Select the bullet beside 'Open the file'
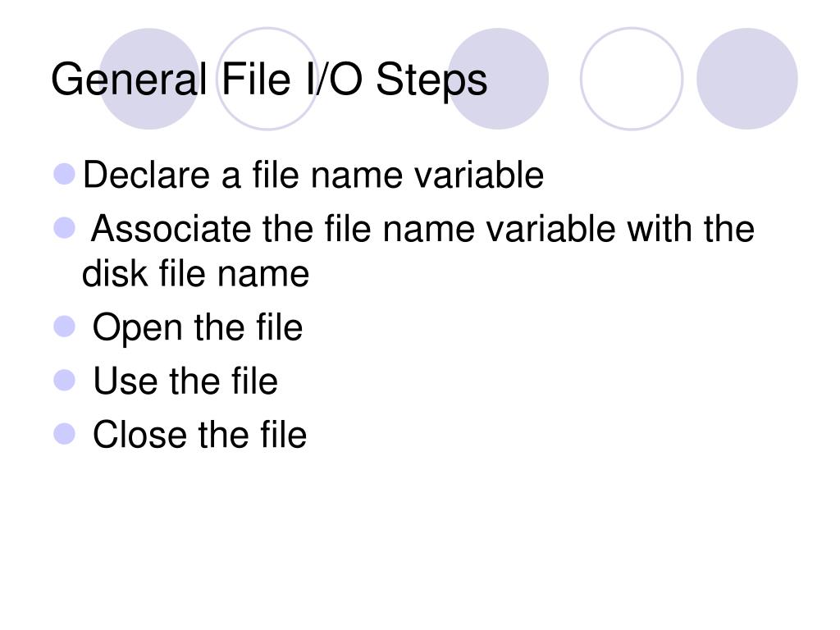The width and height of the screenshot is (840, 630). pos(64,326)
